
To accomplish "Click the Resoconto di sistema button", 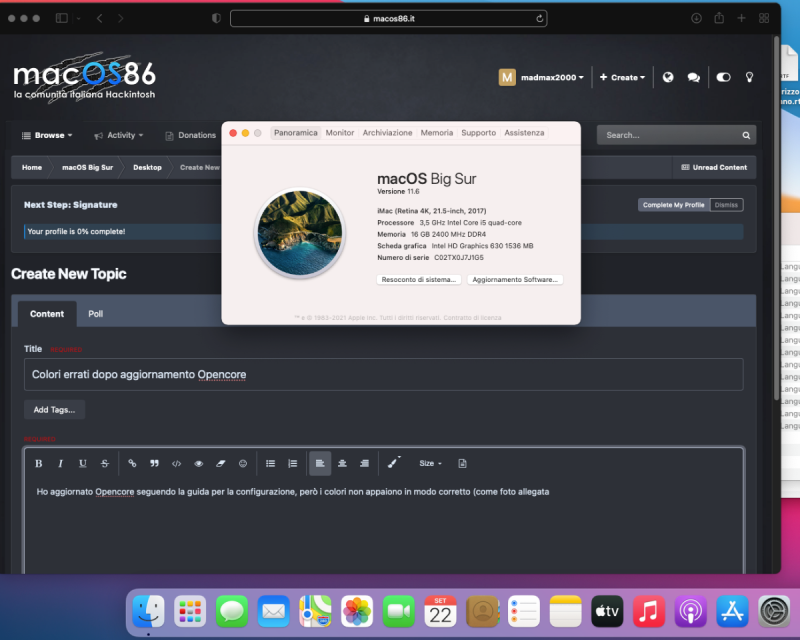I will tap(419, 280).
